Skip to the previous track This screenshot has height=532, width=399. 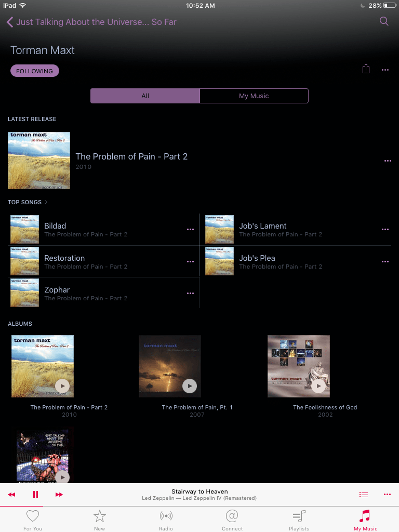[x=11, y=495]
